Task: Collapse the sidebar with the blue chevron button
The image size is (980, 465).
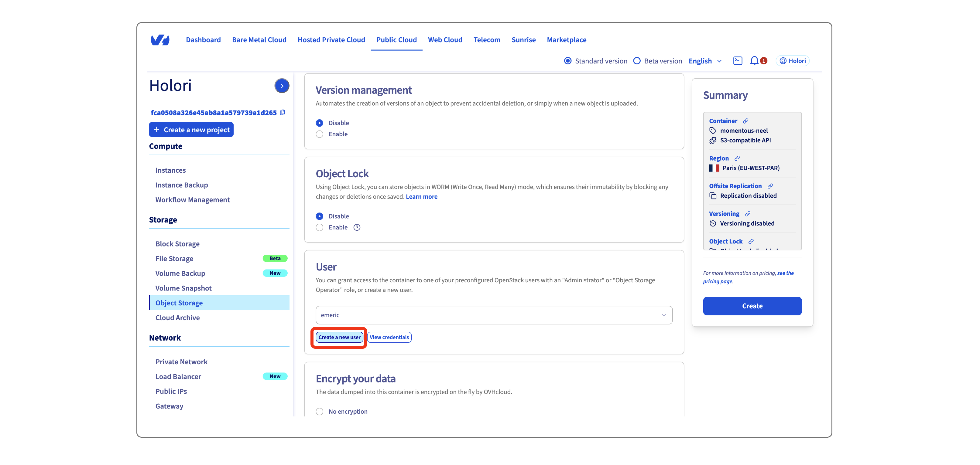Action: 282,86
